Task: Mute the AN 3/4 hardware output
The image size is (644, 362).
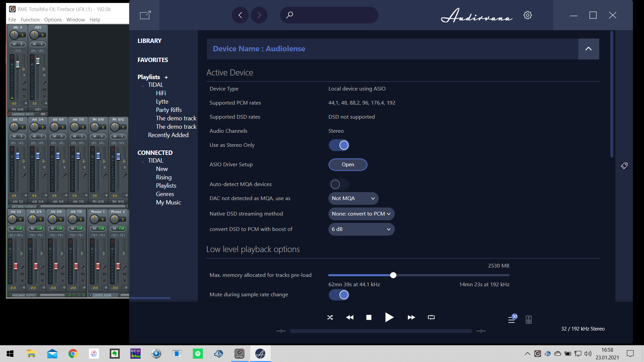Action: [x=32, y=229]
